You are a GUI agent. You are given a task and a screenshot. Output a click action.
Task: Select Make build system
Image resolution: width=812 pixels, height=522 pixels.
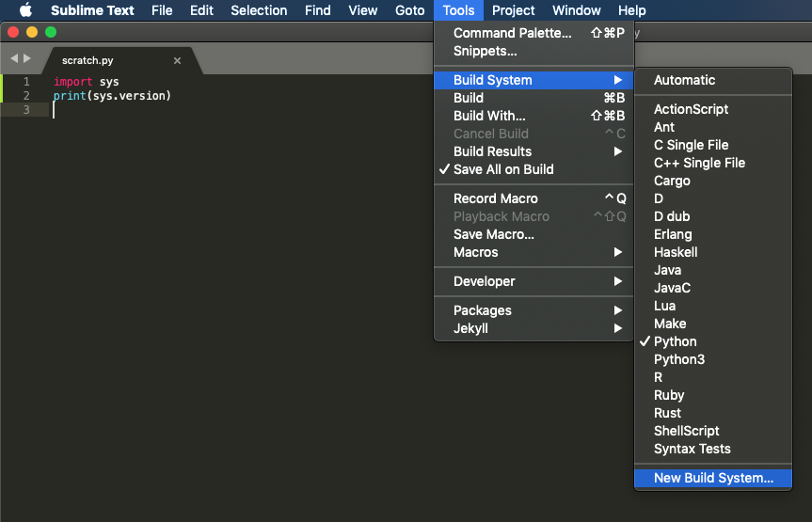[713, 324]
